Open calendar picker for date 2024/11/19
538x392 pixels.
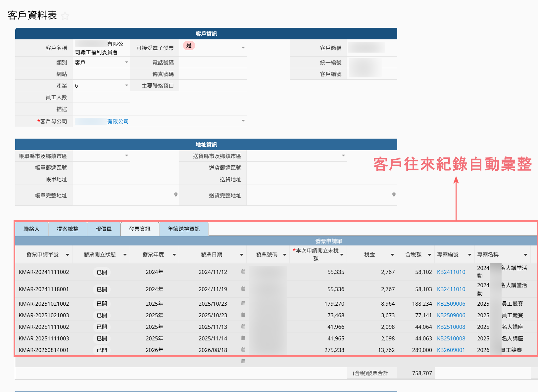click(x=243, y=289)
